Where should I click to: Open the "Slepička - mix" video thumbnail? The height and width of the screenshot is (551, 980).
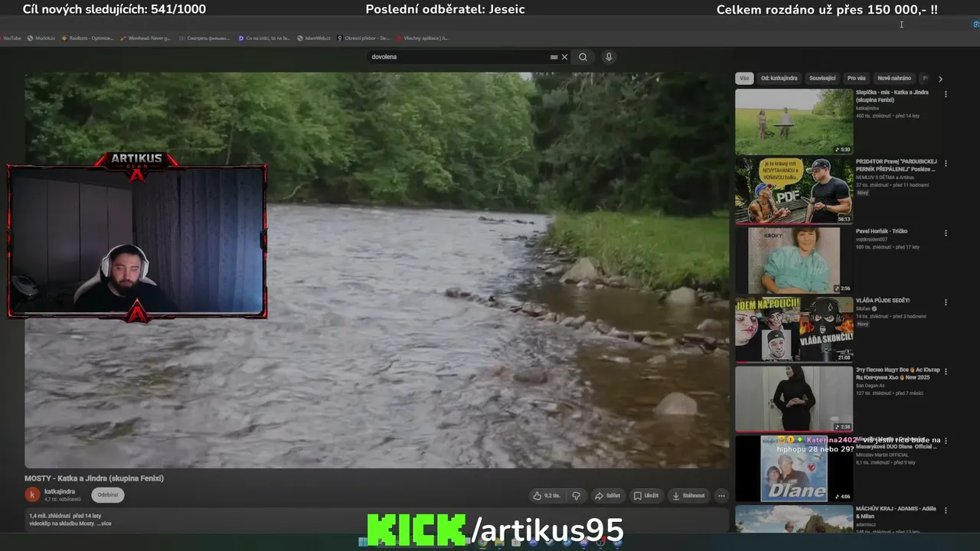click(x=794, y=122)
